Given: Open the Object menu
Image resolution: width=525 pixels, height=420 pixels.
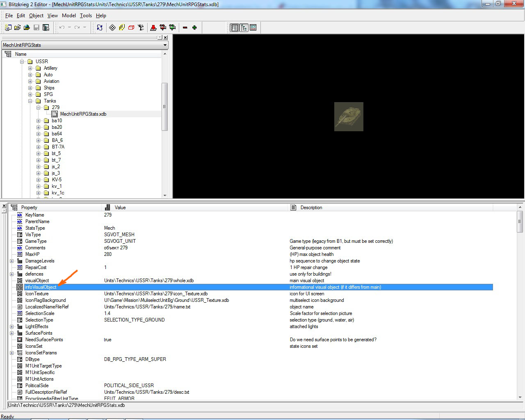Looking at the screenshot, I should coord(36,16).
